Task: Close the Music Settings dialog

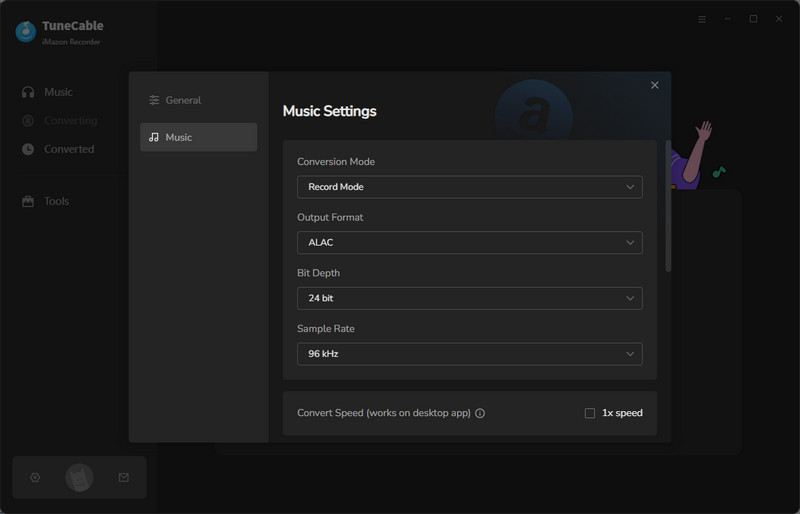Action: coord(655,85)
